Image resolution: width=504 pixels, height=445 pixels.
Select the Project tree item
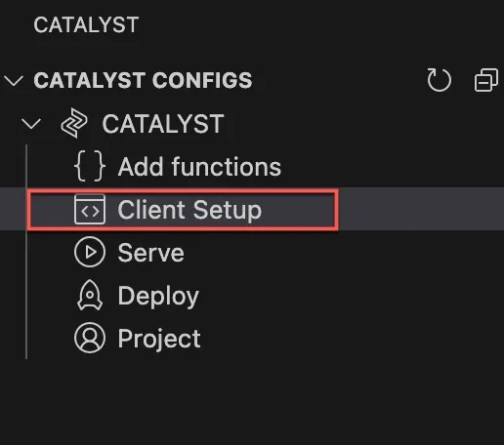pyautogui.click(x=252, y=338)
